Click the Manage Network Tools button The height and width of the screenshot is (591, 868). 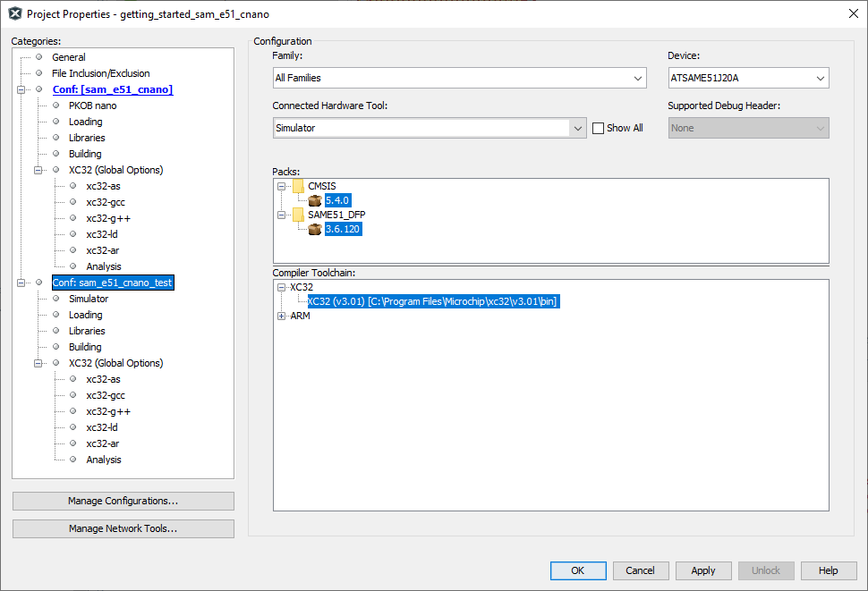123,528
